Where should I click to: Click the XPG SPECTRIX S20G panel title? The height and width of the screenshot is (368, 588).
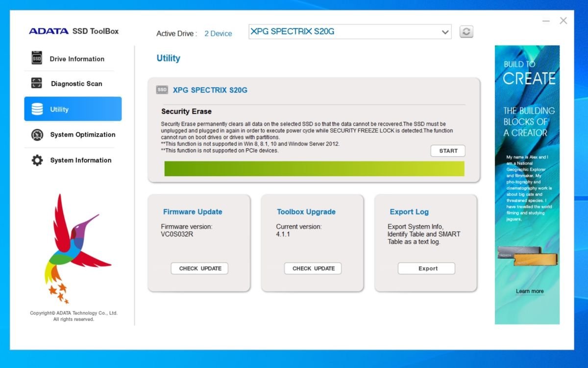coord(210,90)
